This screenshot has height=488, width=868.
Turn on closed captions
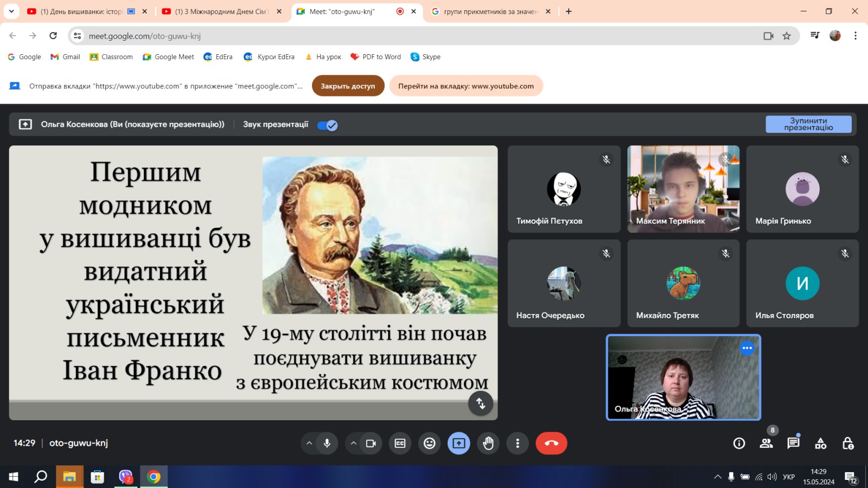[x=400, y=444]
